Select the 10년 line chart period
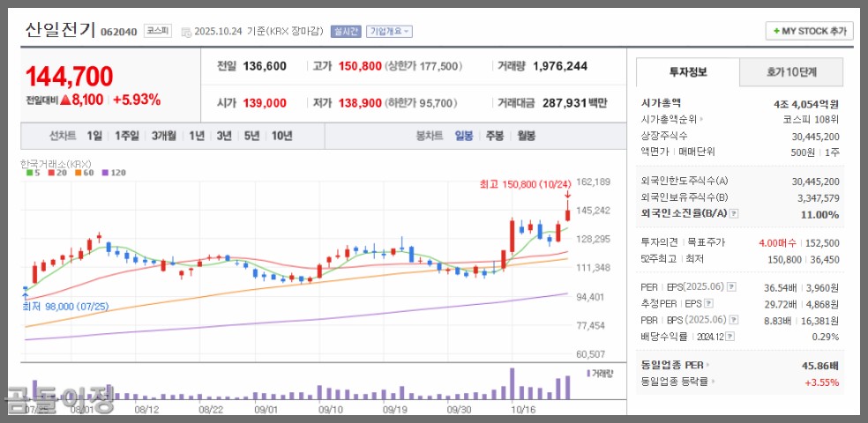Screen dimensions: 868x423 coord(281,136)
